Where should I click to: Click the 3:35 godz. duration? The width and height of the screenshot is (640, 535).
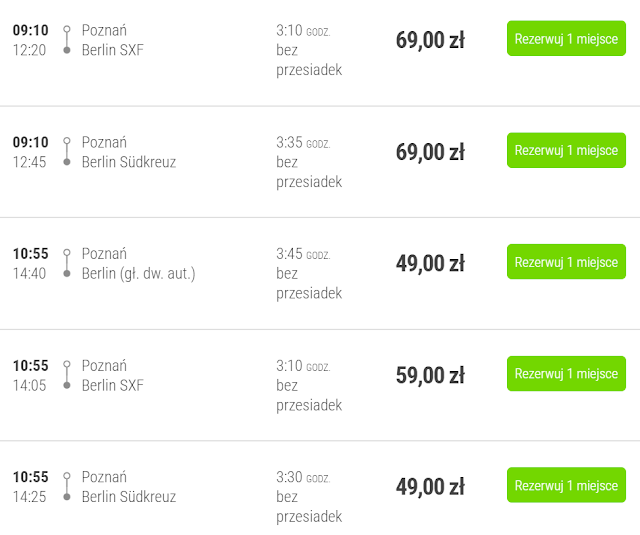[302, 142]
